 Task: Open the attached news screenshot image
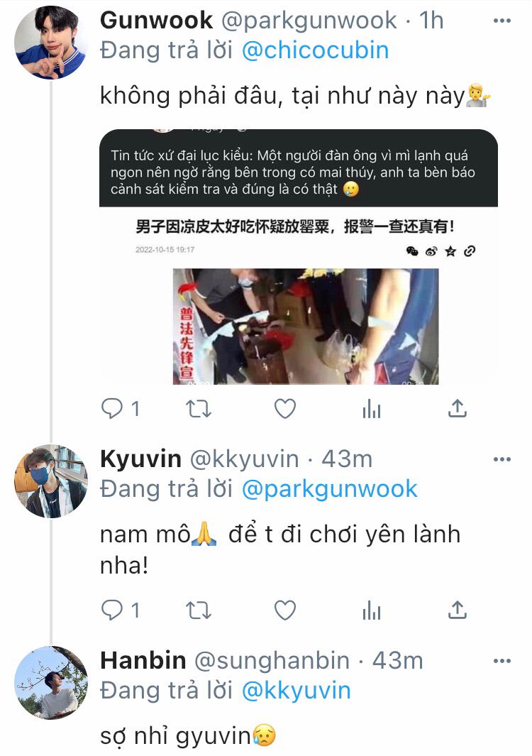pyautogui.click(x=299, y=257)
